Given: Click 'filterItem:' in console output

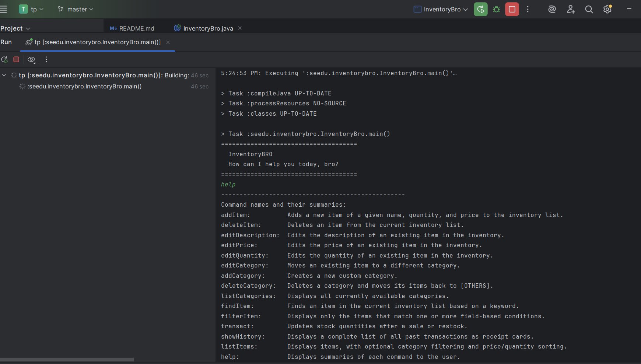Looking at the screenshot, I should [241, 316].
